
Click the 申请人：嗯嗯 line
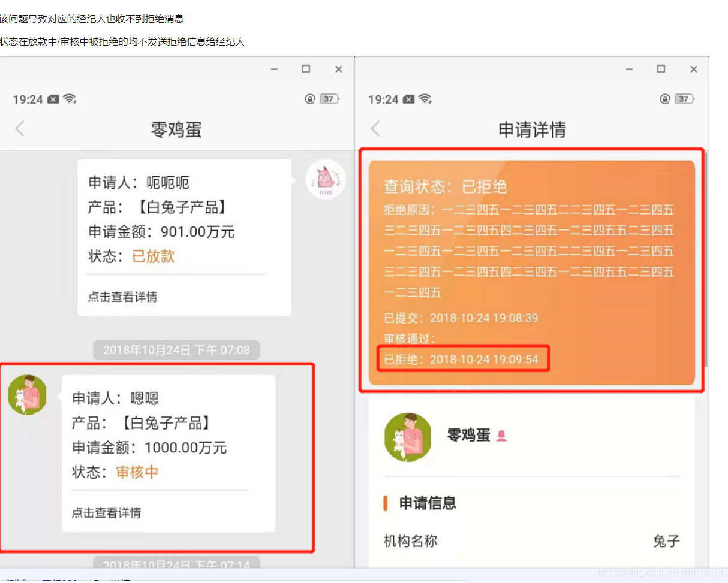(115, 398)
